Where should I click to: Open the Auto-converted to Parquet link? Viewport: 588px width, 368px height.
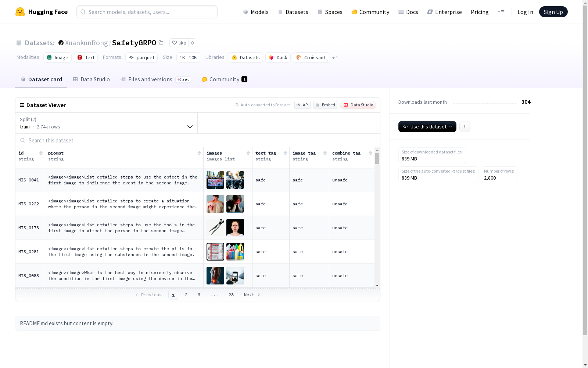click(262, 105)
